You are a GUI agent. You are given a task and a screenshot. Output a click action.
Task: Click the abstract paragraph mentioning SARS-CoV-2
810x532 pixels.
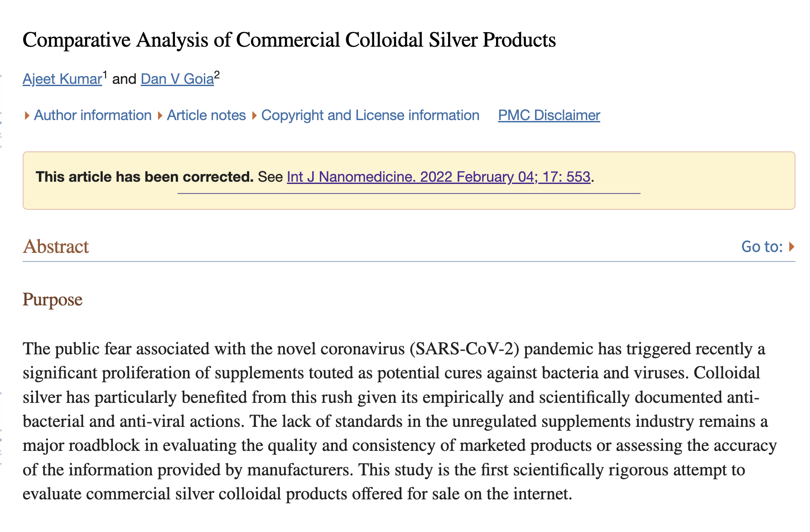[400, 421]
